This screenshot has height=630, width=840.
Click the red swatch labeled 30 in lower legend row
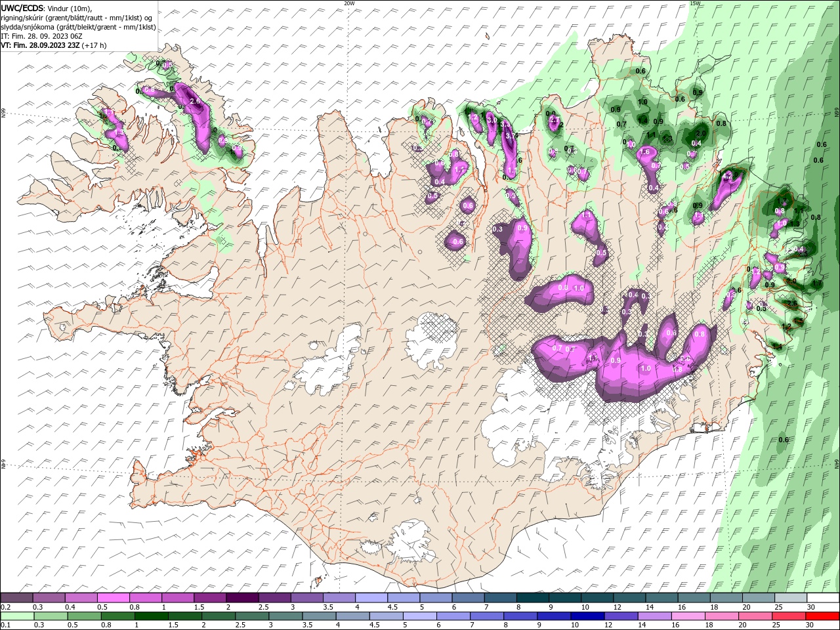pyautogui.click(x=822, y=616)
